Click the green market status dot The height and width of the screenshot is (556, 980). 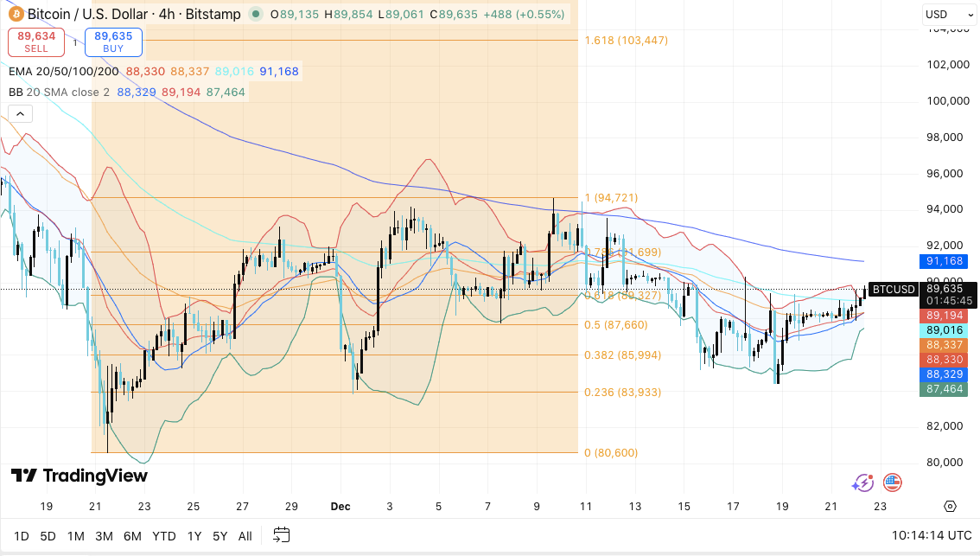[x=255, y=15]
